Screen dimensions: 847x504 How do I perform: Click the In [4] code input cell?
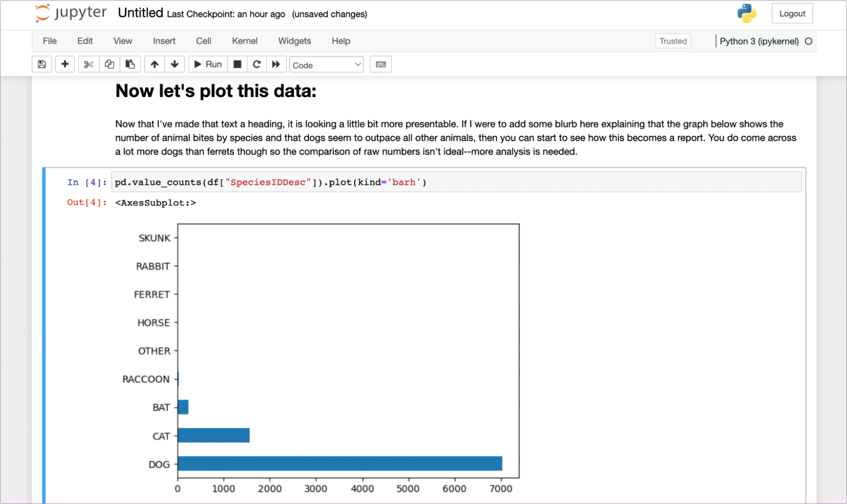[x=456, y=182]
